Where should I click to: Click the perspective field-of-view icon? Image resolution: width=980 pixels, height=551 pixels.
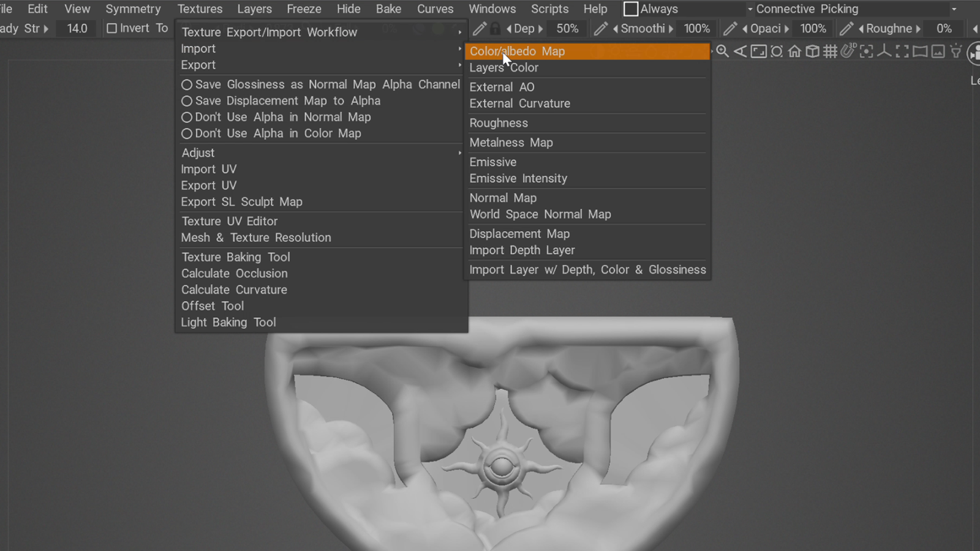(x=741, y=51)
